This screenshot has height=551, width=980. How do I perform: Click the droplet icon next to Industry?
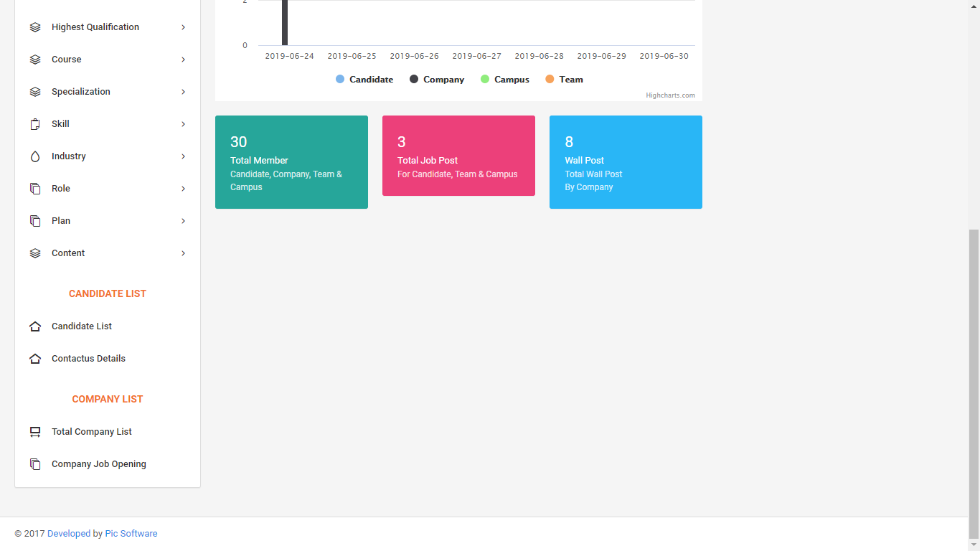coord(35,156)
